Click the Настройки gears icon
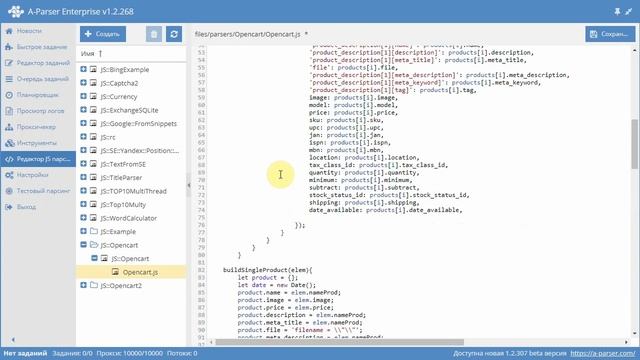The height and width of the screenshot is (360, 640). click(x=9, y=175)
